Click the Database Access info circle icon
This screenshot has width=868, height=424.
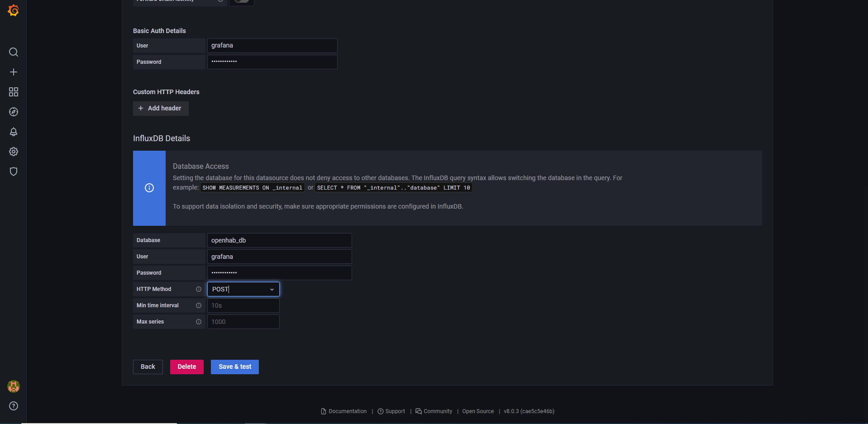149,188
